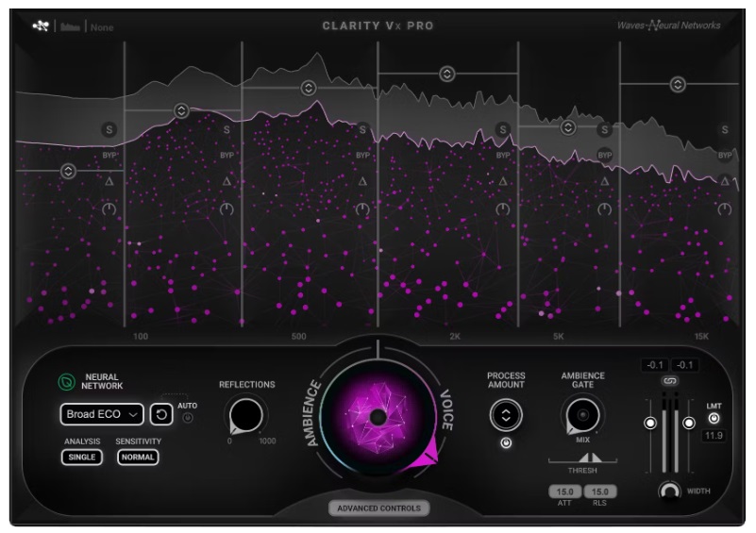Click the link icon above output faders
Image resolution: width=756 pixels, height=533 pixels.
(670, 381)
